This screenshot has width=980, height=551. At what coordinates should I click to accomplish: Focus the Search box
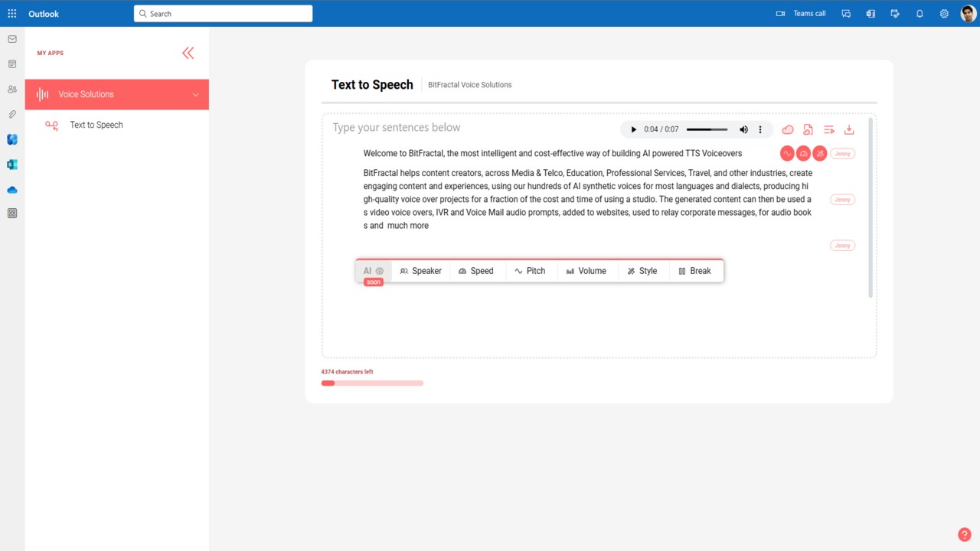pos(223,14)
